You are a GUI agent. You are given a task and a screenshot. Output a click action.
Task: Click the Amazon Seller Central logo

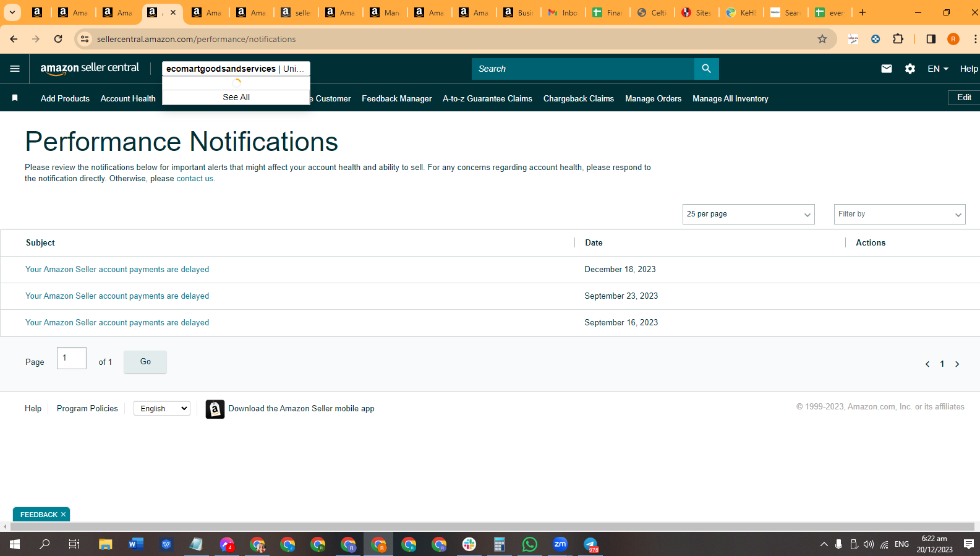point(90,69)
